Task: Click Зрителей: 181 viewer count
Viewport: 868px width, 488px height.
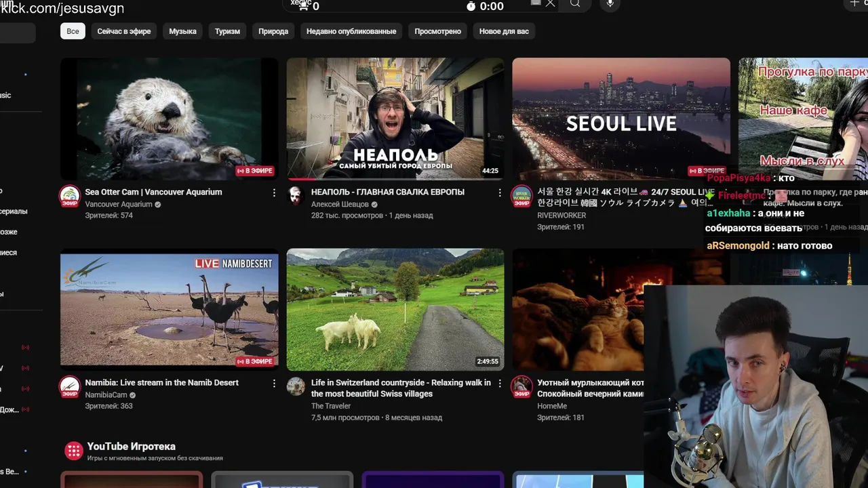Action: point(561,418)
